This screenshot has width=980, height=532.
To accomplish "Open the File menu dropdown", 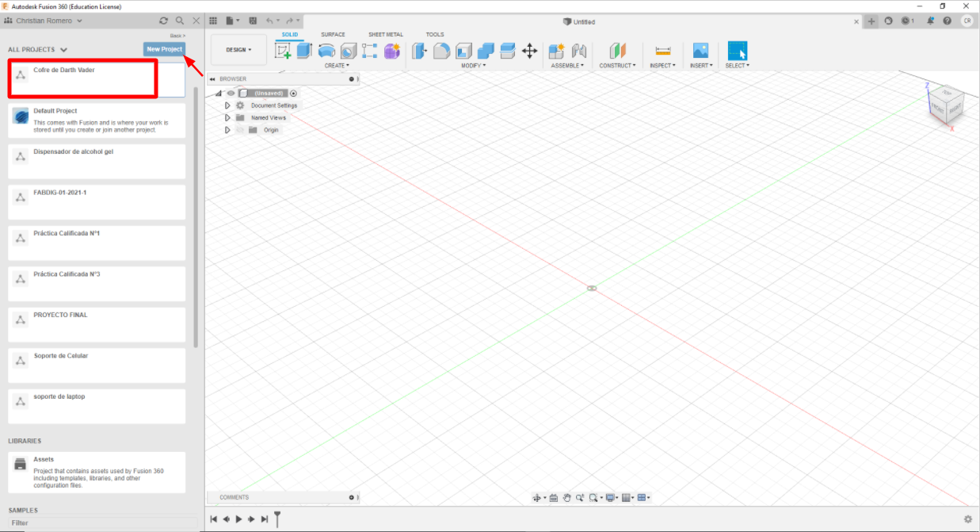I will click(233, 21).
